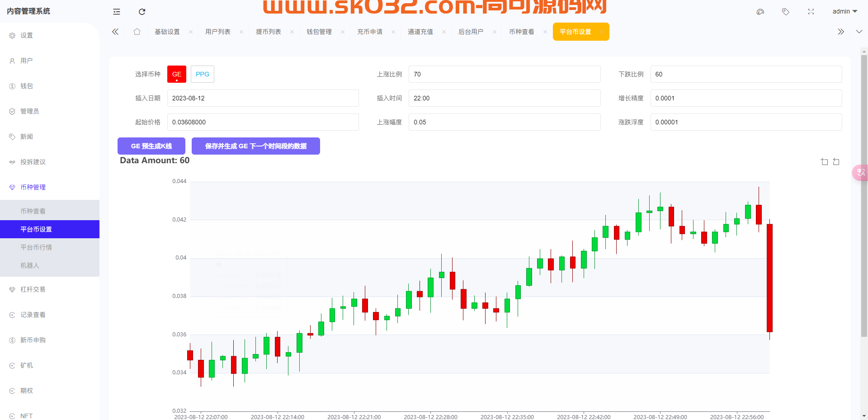Open 机器人 submenu item
The width and height of the screenshot is (868, 420).
click(x=50, y=265)
